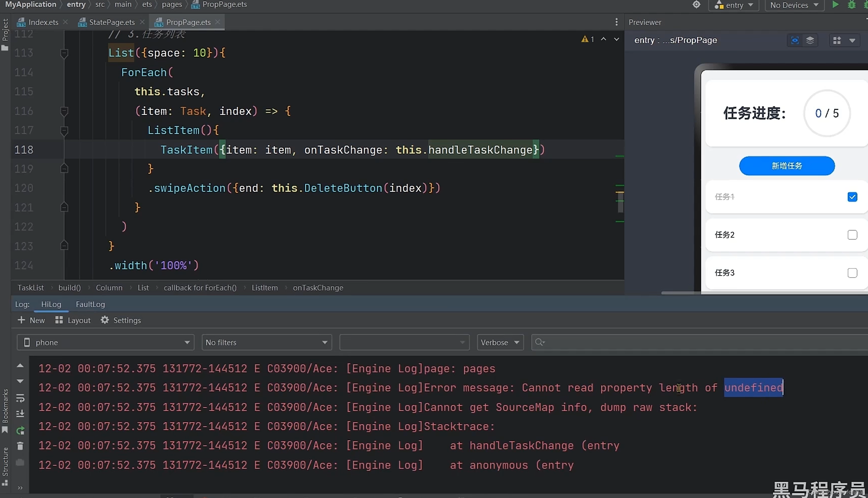Click the warning indicator in the editor
868x498 pixels.
(x=587, y=39)
